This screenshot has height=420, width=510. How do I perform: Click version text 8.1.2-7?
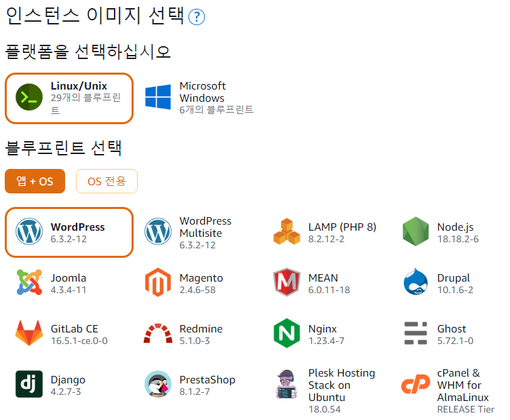195,392
